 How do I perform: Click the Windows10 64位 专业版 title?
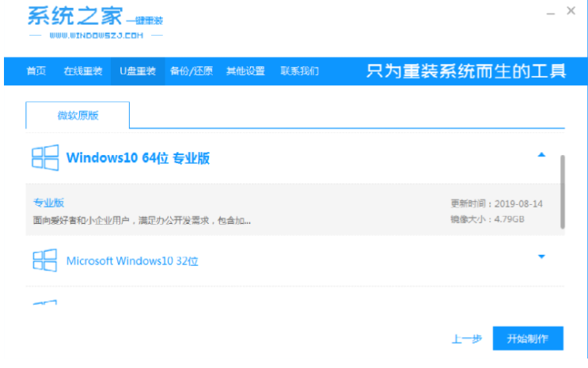click(x=138, y=158)
